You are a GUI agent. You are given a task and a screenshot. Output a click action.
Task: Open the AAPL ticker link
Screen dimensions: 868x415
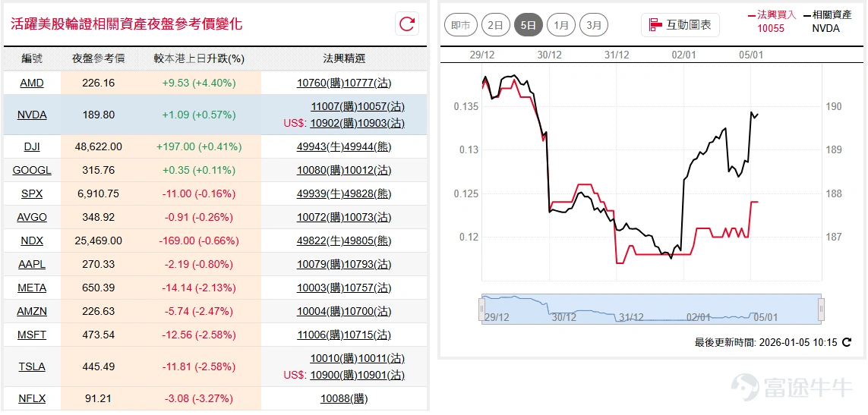click(32, 265)
